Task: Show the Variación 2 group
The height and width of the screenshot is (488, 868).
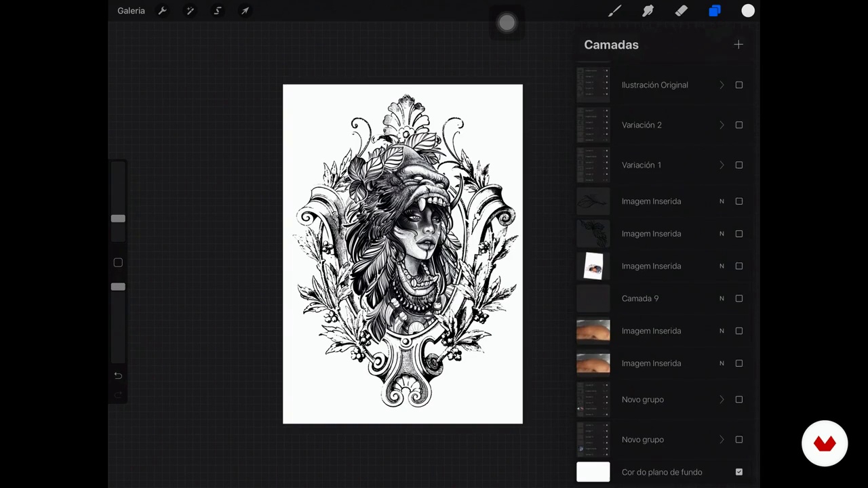Action: [x=739, y=125]
